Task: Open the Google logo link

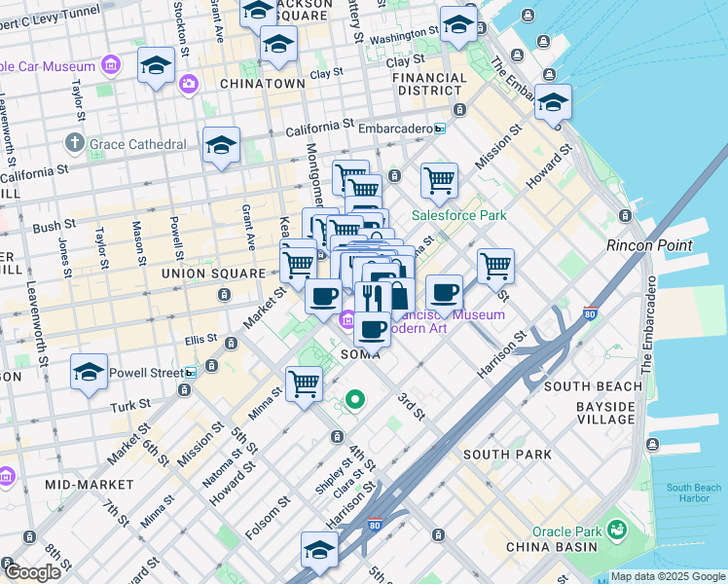Action: [32, 573]
